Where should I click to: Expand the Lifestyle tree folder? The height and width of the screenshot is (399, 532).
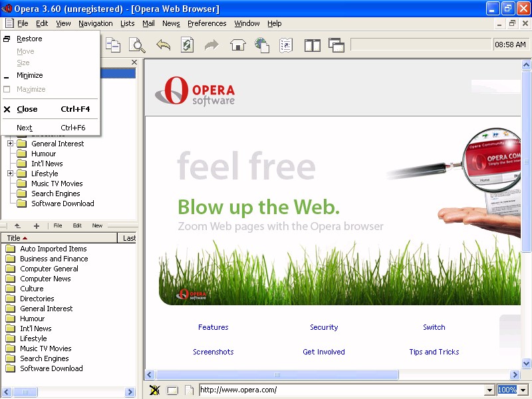10,174
